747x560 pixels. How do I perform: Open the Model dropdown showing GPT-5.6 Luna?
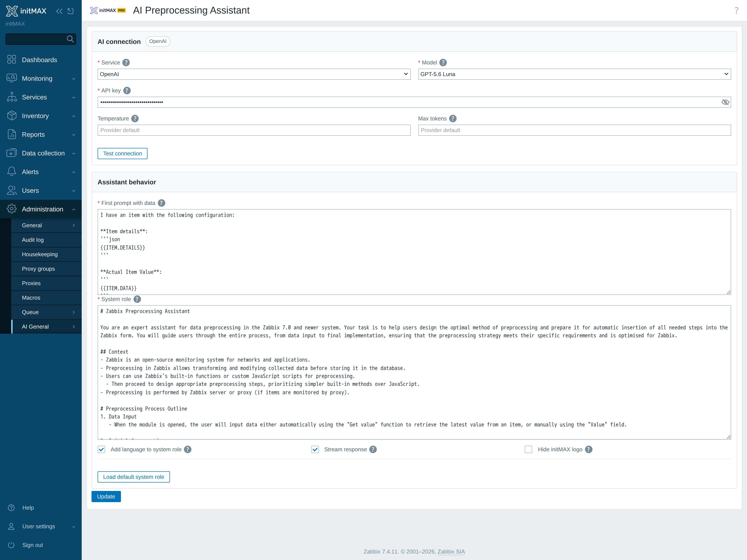574,74
